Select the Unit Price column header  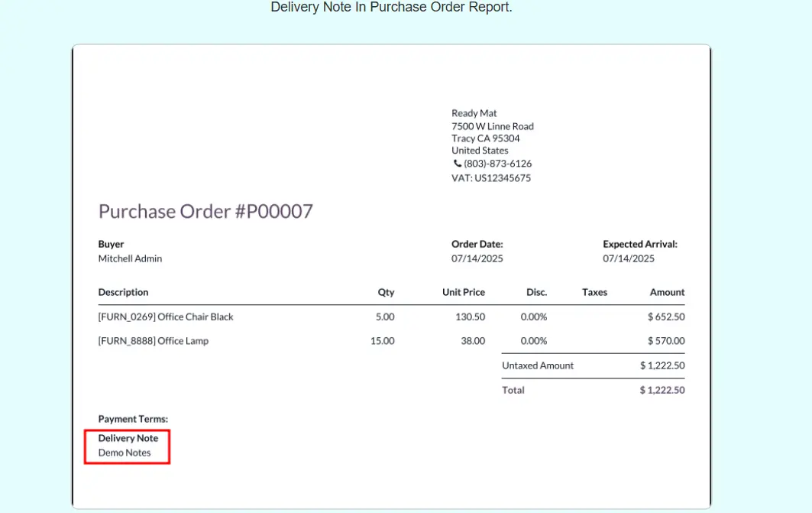pos(463,292)
